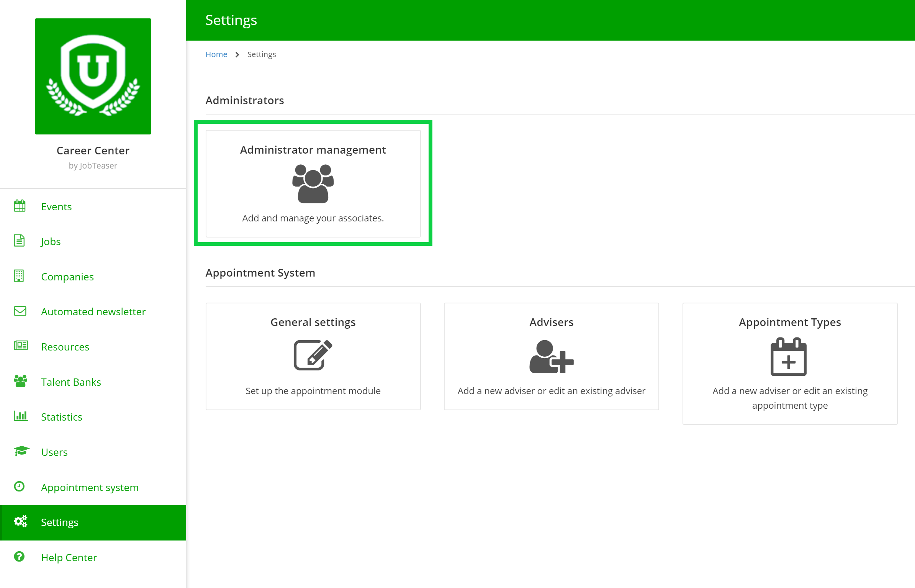Viewport: 915px width, 588px height.
Task: Click the Appointment System section heading
Action: point(260,273)
